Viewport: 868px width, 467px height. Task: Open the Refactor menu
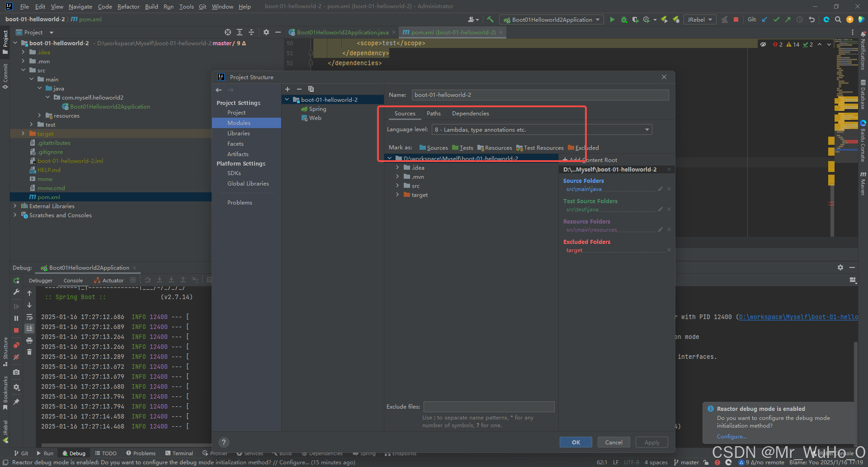click(128, 6)
